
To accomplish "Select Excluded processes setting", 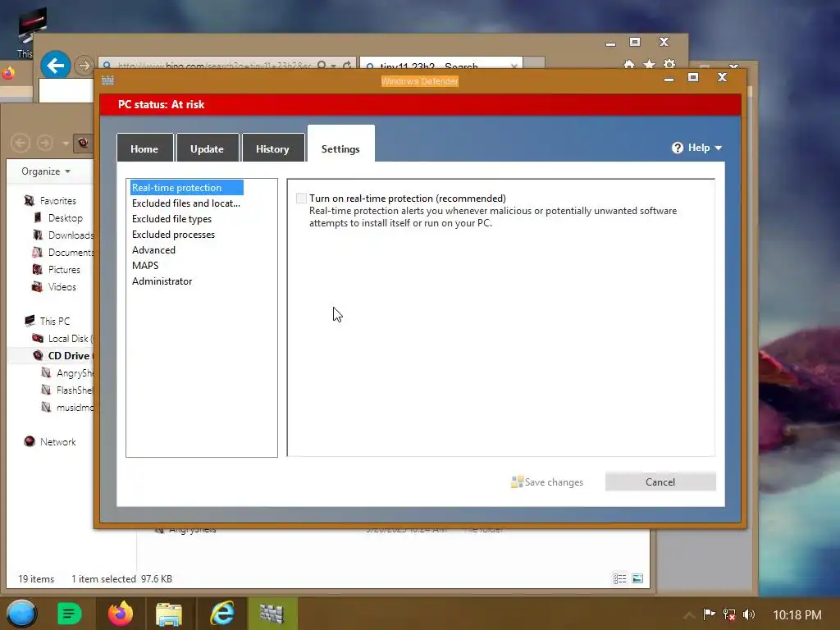I will (x=174, y=234).
